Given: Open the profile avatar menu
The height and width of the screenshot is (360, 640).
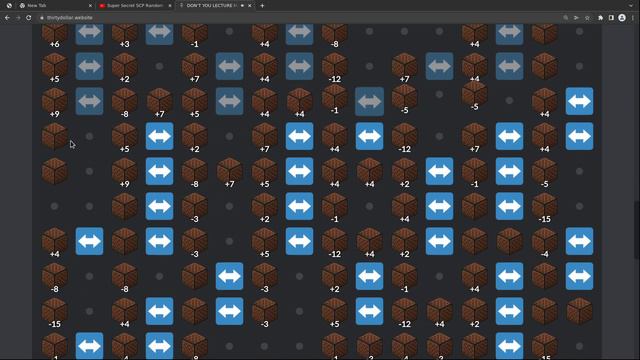Looking at the screenshot, I should [622, 18].
